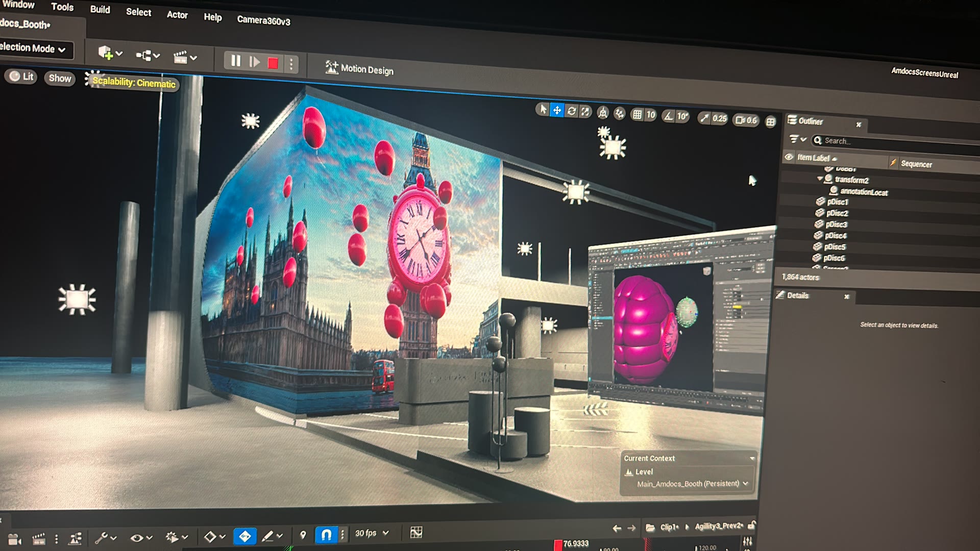This screenshot has width=980, height=551.
Task: Open the 30 fps frame rate dropdown
Action: [372, 533]
